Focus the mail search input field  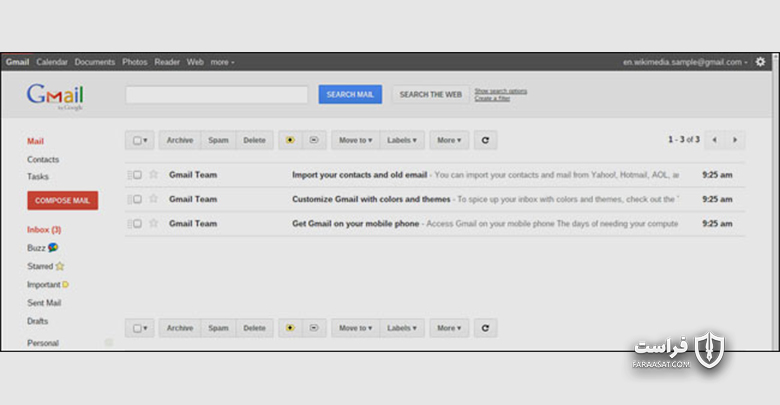point(216,95)
